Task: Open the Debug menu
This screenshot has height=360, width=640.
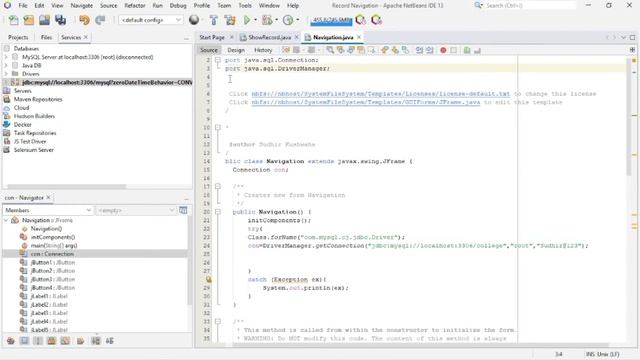Action: tap(178, 6)
